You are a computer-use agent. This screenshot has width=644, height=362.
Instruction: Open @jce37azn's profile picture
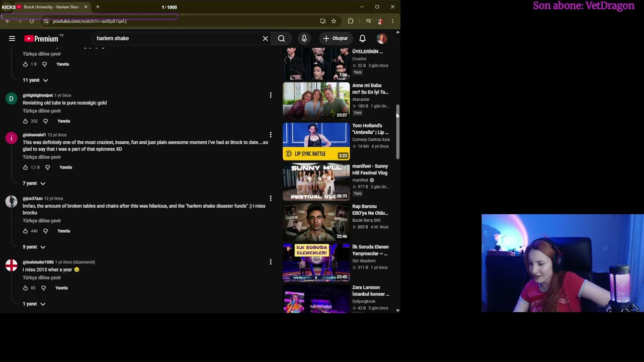click(x=11, y=202)
